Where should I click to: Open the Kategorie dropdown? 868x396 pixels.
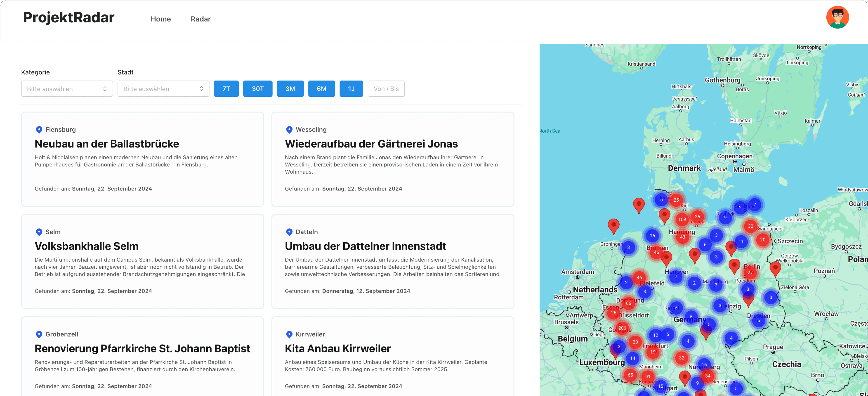pos(67,89)
